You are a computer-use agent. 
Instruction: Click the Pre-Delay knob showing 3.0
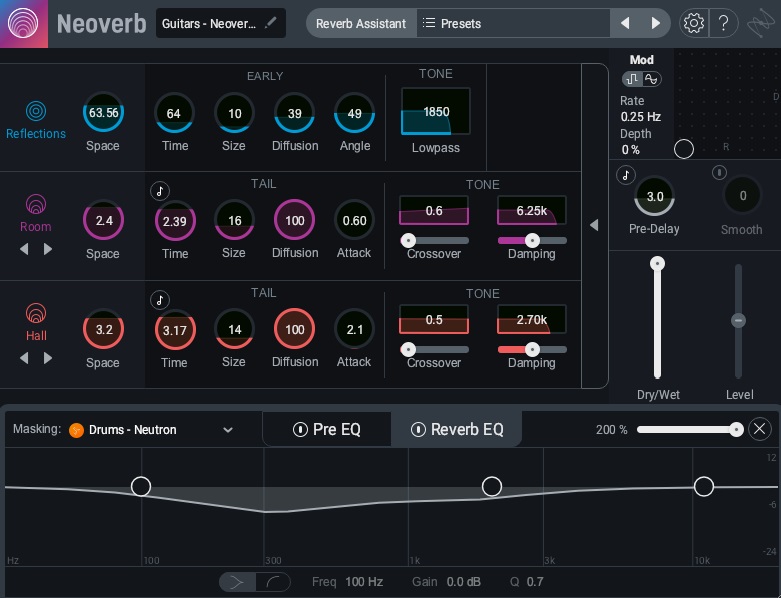(x=654, y=196)
